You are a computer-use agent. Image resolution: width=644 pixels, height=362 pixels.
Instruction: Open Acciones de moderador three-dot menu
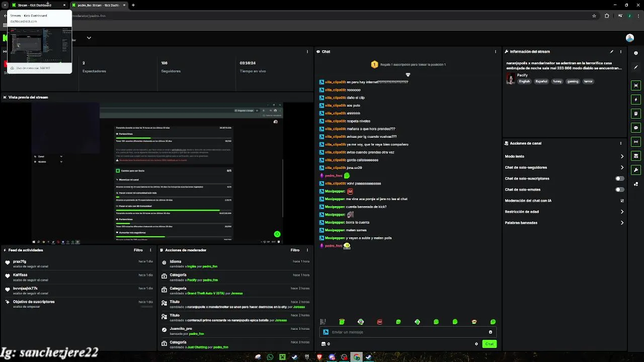pyautogui.click(x=307, y=250)
